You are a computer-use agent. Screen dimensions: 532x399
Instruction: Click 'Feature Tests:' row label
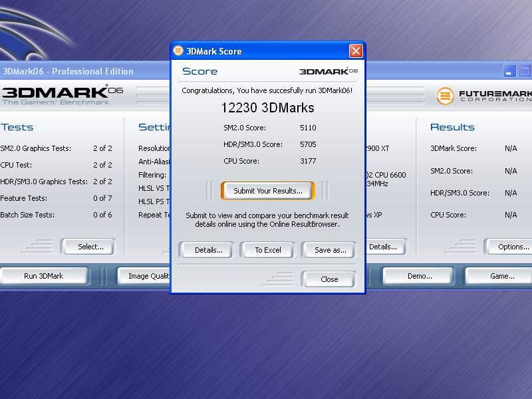click(23, 198)
